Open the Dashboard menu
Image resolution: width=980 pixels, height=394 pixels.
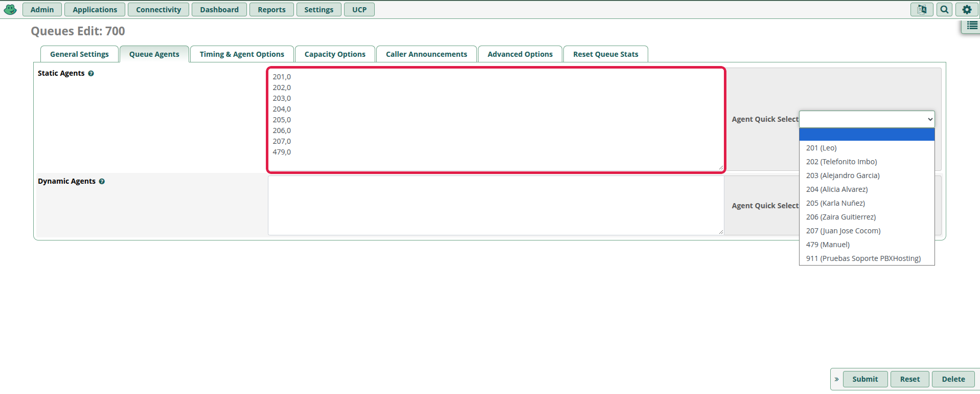coord(219,10)
